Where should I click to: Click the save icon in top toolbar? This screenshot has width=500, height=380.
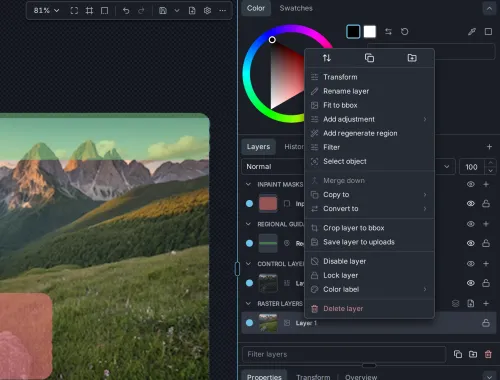click(x=163, y=11)
